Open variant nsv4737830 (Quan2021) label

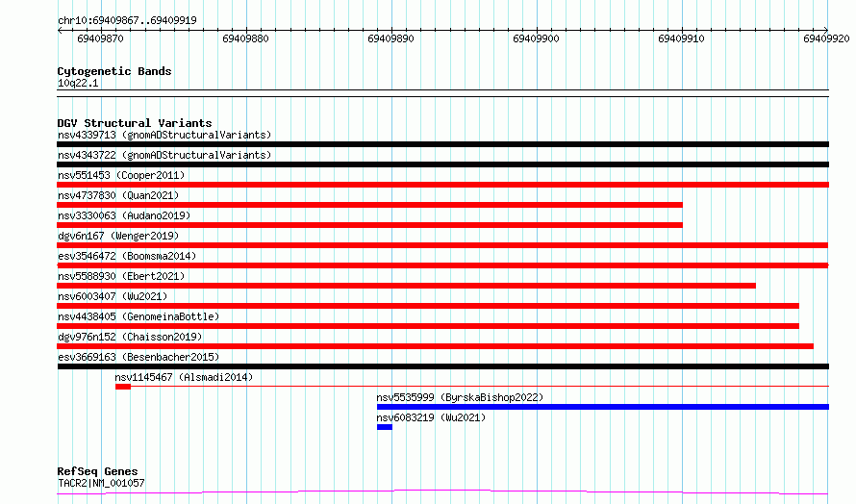[118, 195]
